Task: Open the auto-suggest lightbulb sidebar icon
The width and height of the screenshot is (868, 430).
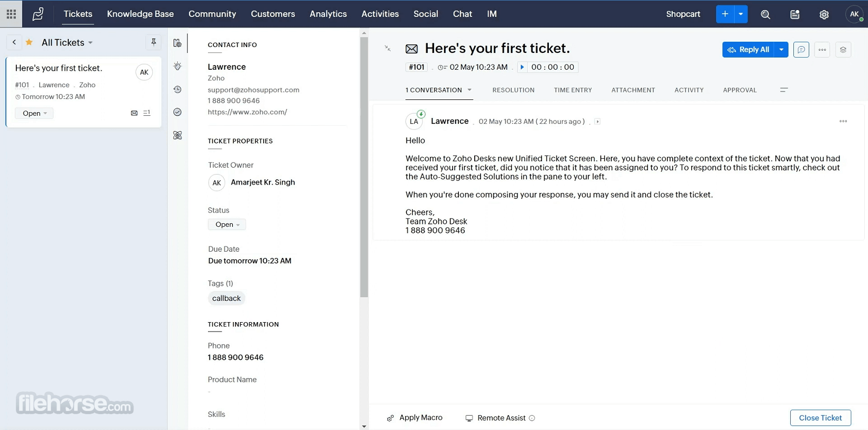Action: click(x=177, y=66)
